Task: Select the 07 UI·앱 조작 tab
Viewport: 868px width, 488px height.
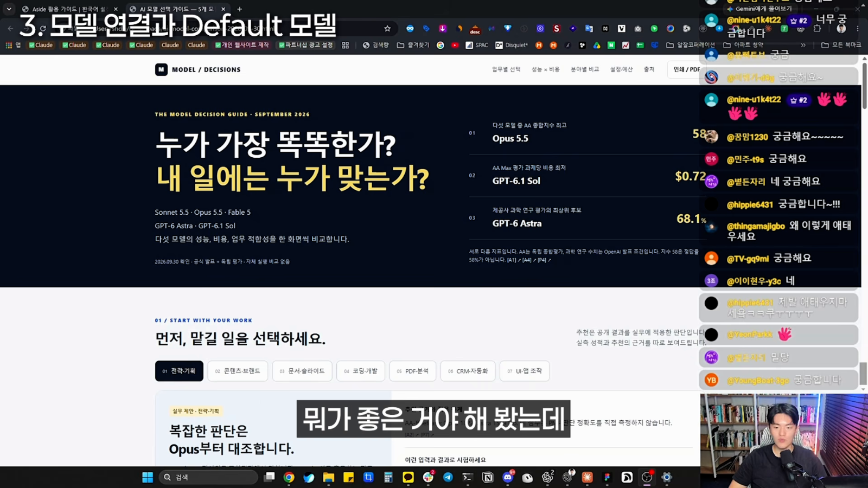Action: pyautogui.click(x=525, y=371)
